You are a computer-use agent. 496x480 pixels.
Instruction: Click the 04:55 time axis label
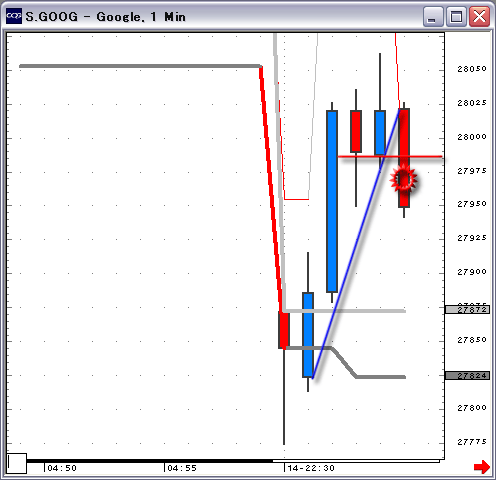tap(182, 468)
